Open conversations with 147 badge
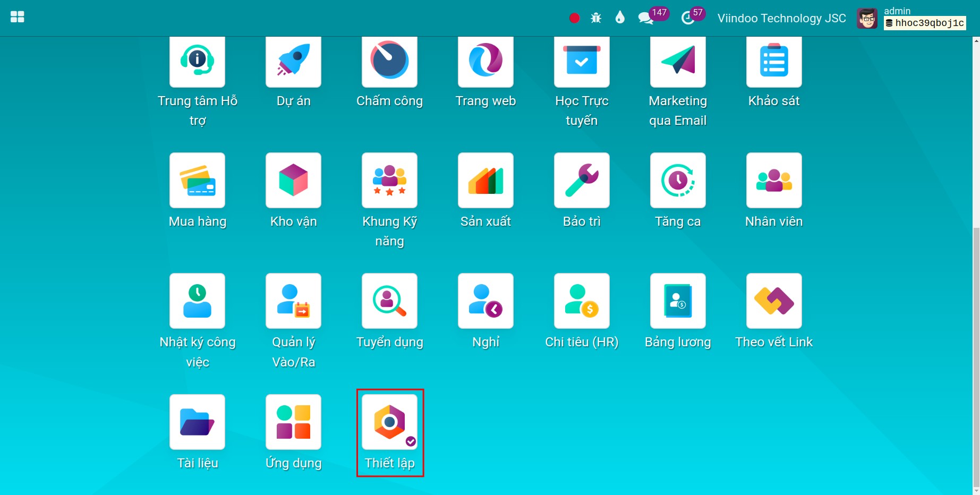 tap(653, 16)
